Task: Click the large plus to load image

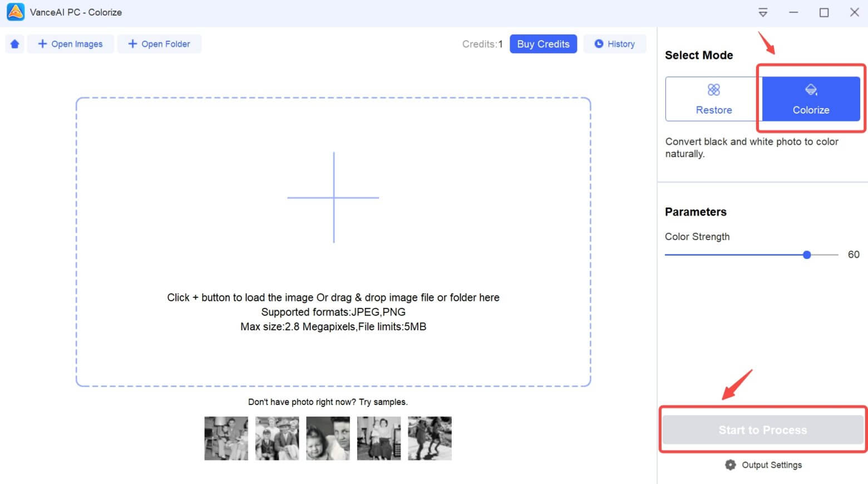Action: [333, 198]
